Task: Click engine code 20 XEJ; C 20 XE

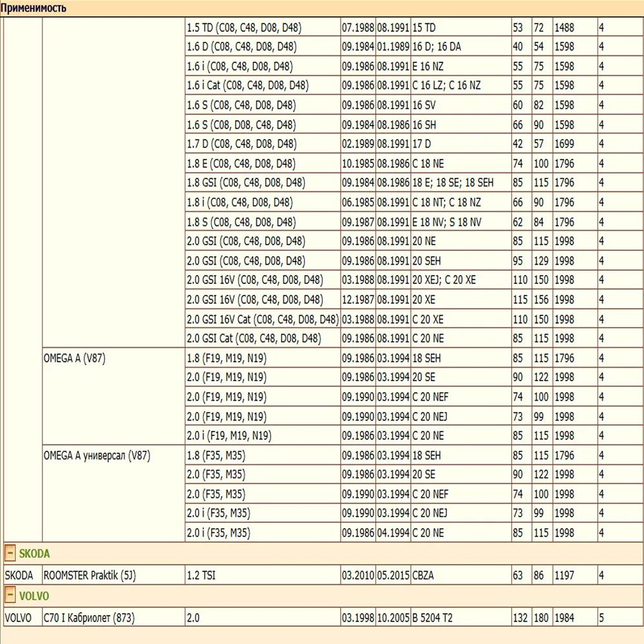Action: click(x=444, y=280)
